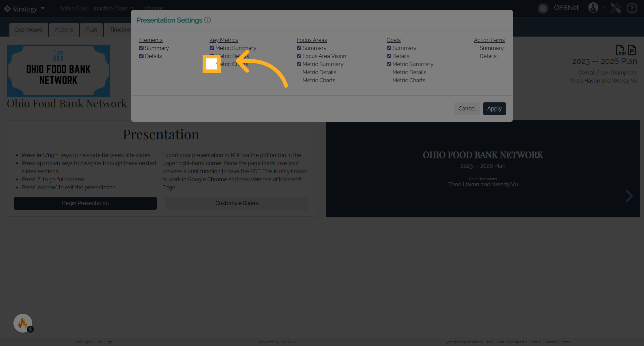The width and height of the screenshot is (644, 346).
Task: Open the Privacy footer link
Action: [550, 342]
